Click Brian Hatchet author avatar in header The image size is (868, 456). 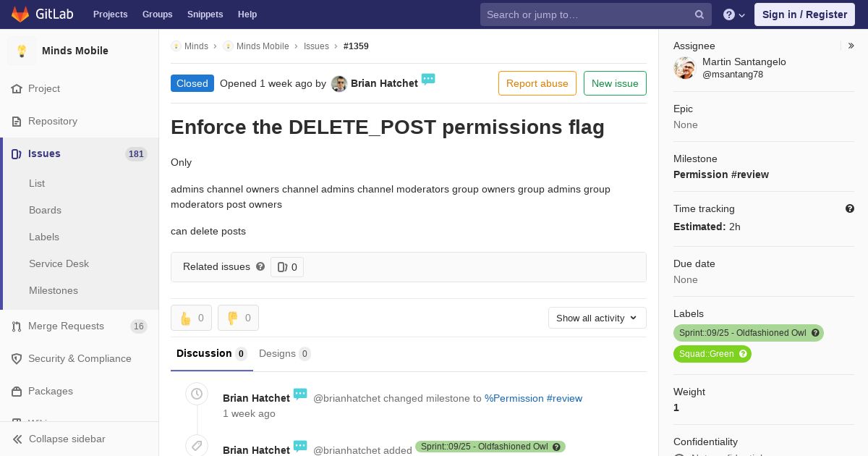click(x=339, y=84)
